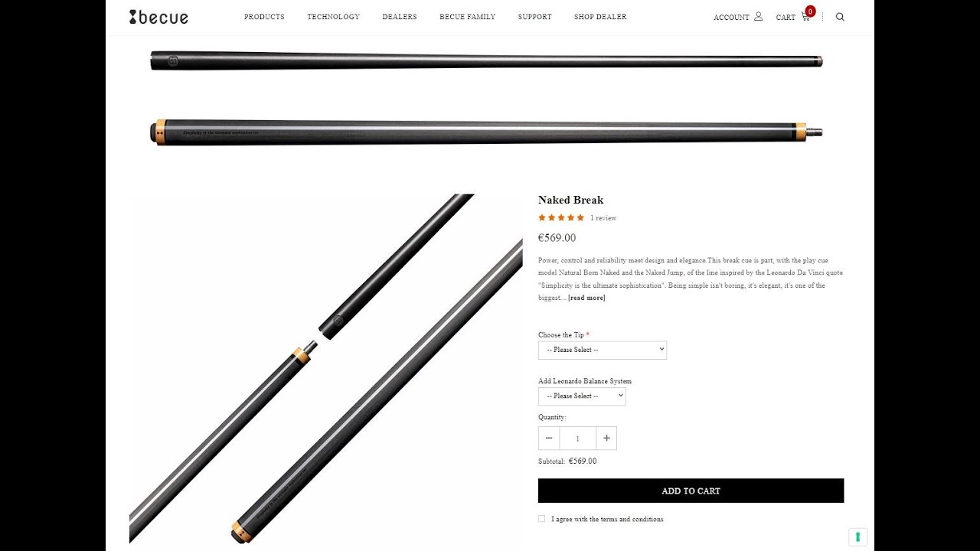Increase quantity with plus button

click(606, 439)
